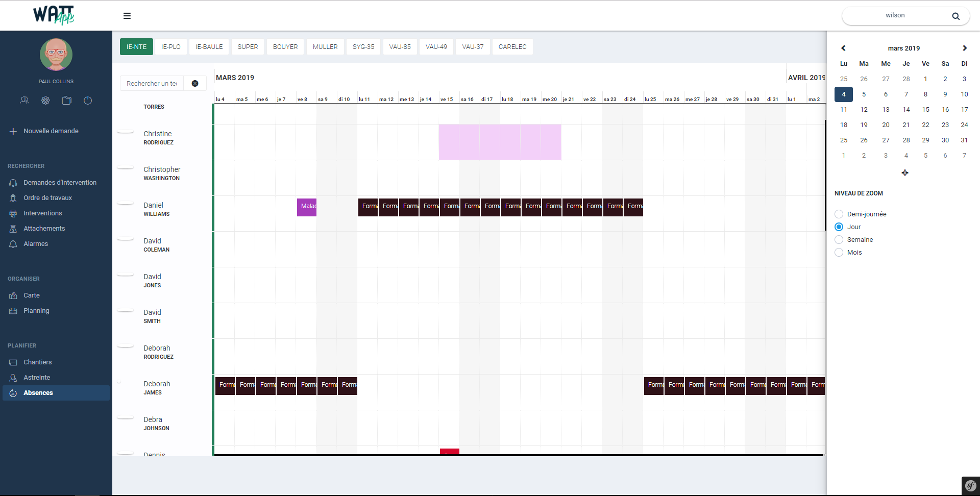Switch to the IE-PLO tab
980x496 pixels.
[x=171, y=46]
